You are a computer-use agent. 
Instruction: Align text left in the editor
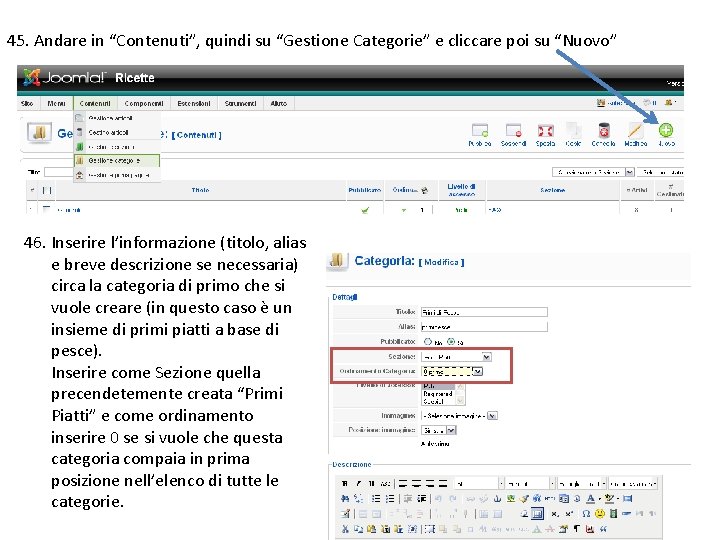(x=403, y=484)
